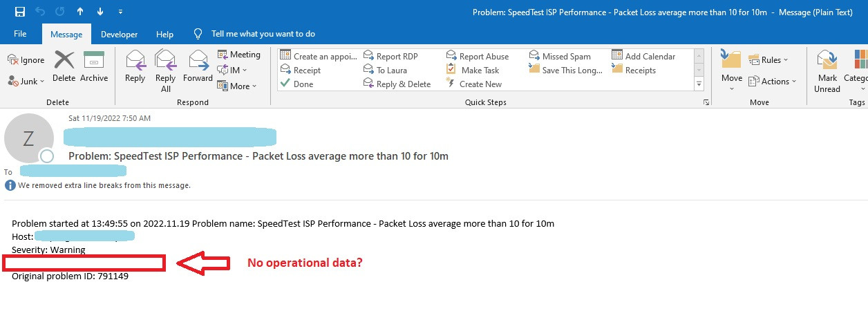
Task: Click the email subject line heading
Action: [258, 156]
